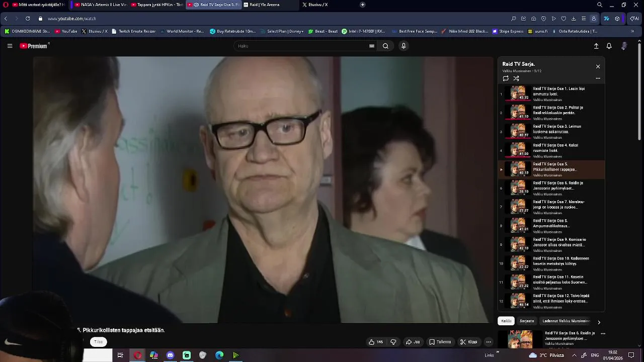Open the YouTube guide hamburger menu
644x362 pixels.
pyautogui.click(x=10, y=46)
